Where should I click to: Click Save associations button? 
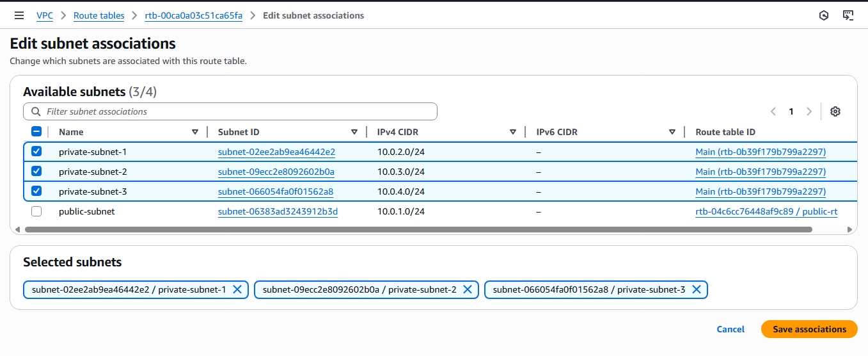809,329
